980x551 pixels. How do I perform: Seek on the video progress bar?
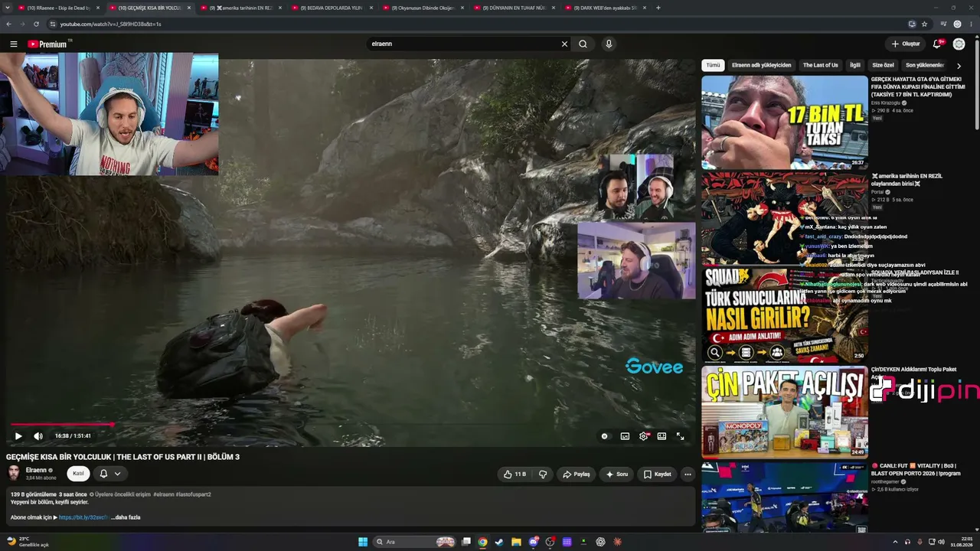[349, 424]
